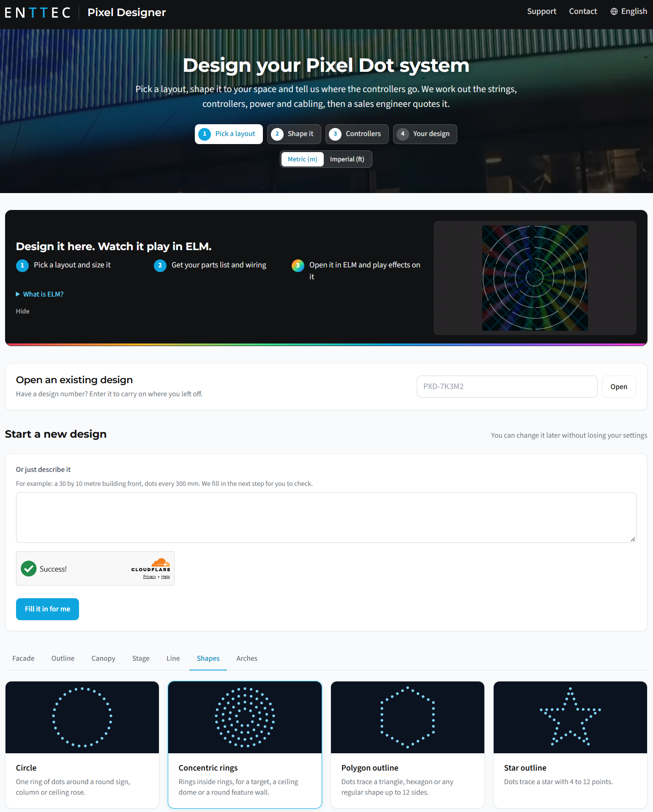Open the Cloudflare Help link
This screenshot has width=653, height=812.
[x=165, y=577]
